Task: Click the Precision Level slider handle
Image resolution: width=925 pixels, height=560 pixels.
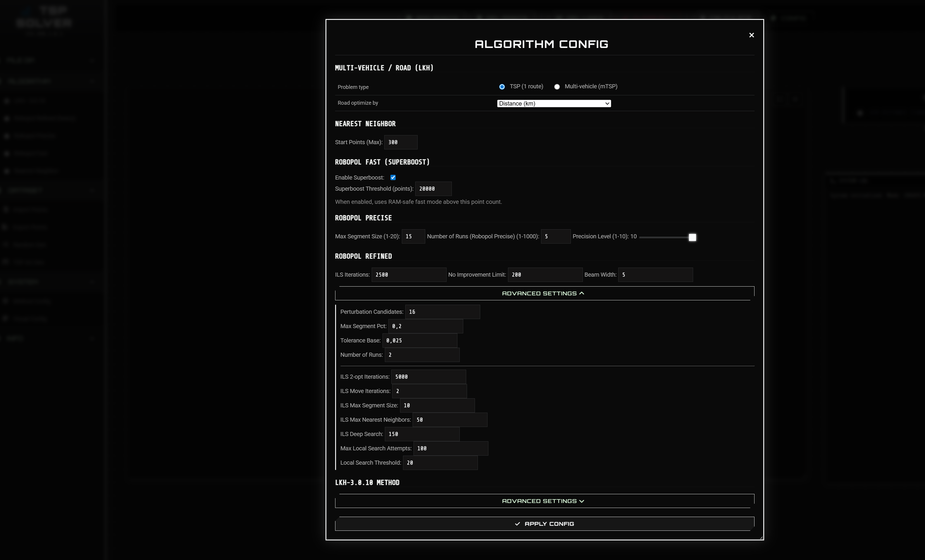Action: pyautogui.click(x=692, y=237)
